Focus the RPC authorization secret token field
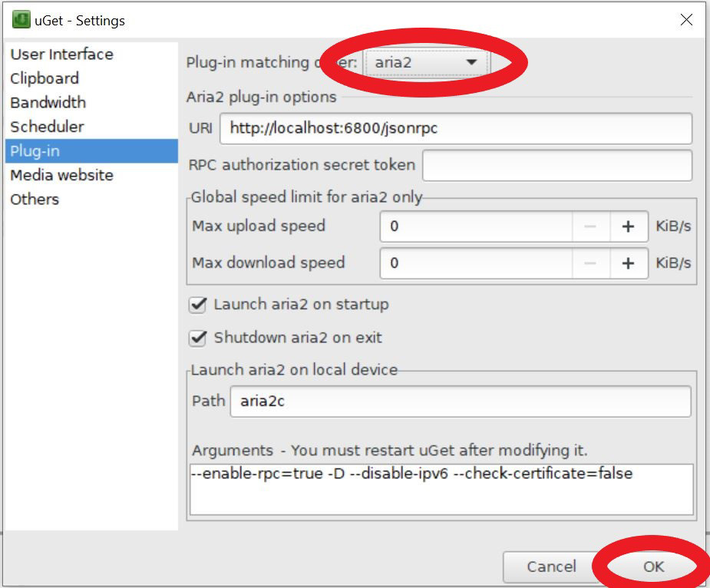This screenshot has width=710, height=588. [557, 165]
